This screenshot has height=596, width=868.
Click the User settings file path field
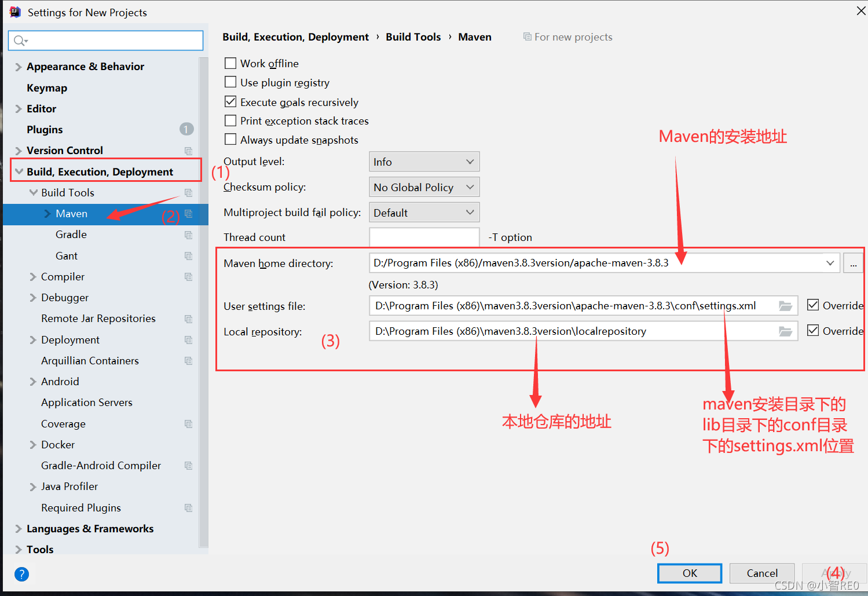[x=584, y=306]
